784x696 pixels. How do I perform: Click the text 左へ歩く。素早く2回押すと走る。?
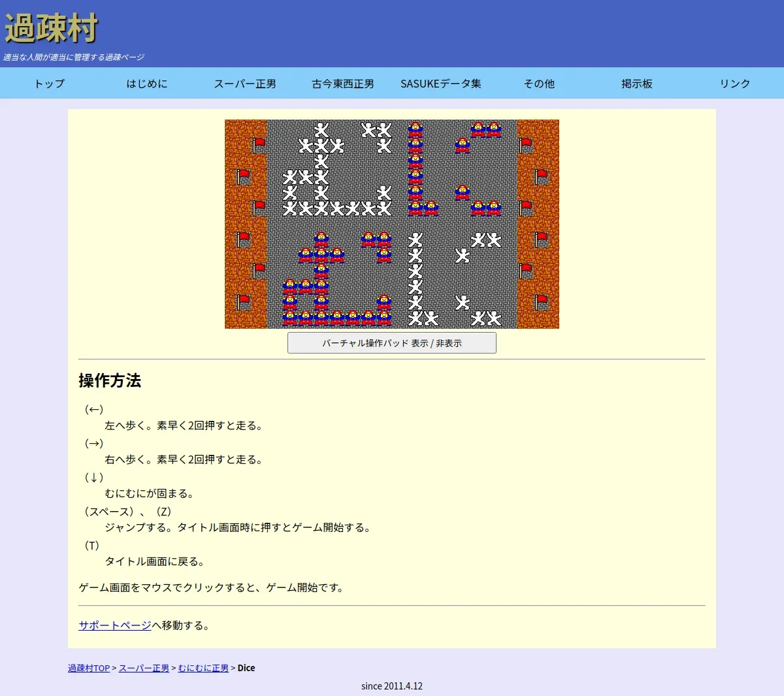tap(185, 425)
